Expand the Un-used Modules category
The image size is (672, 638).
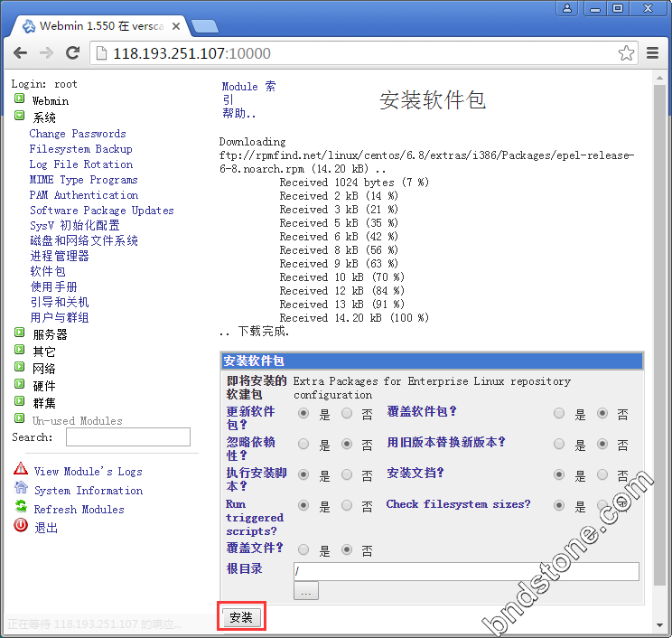(19, 418)
